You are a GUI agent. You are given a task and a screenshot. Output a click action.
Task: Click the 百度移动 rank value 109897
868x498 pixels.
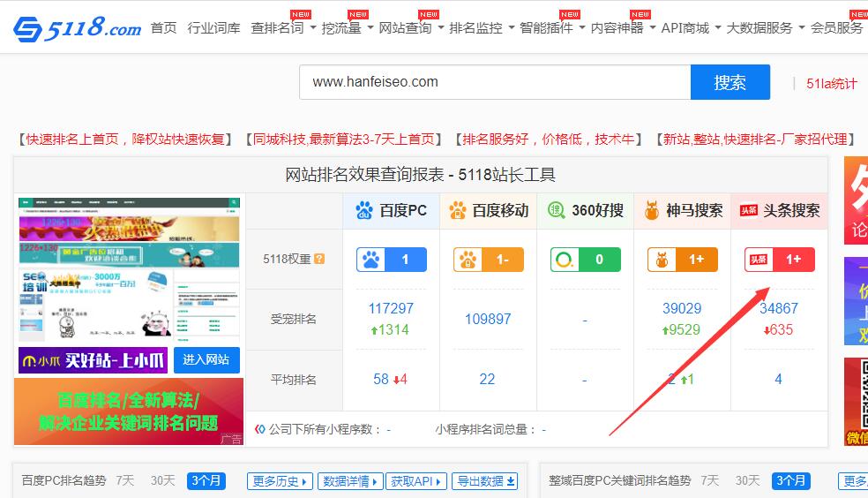[x=488, y=319]
